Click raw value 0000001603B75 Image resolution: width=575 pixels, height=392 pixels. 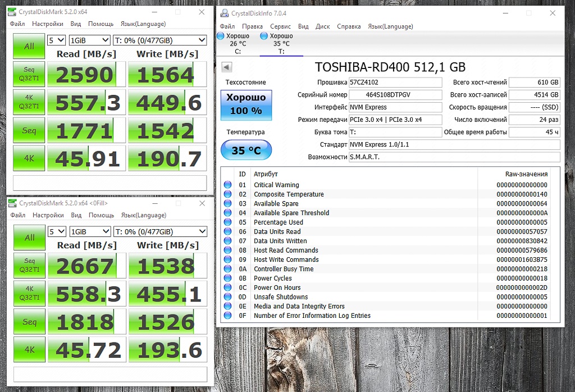click(522, 259)
